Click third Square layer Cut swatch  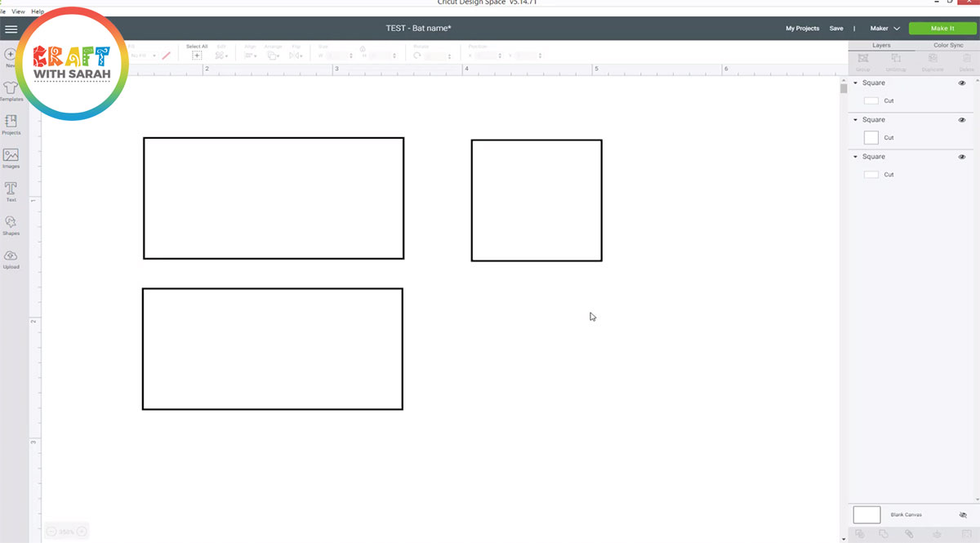[871, 175]
